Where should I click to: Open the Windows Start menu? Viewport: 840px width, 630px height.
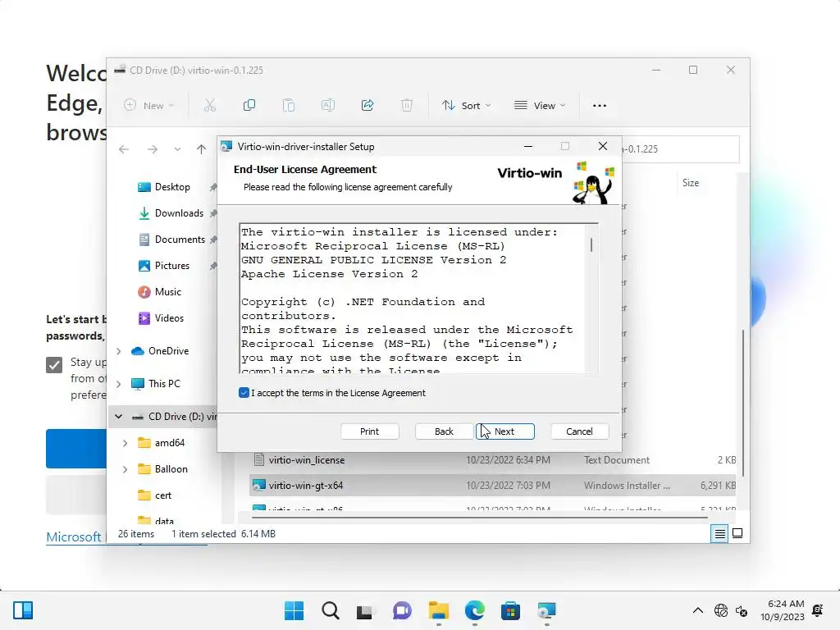[x=294, y=610]
